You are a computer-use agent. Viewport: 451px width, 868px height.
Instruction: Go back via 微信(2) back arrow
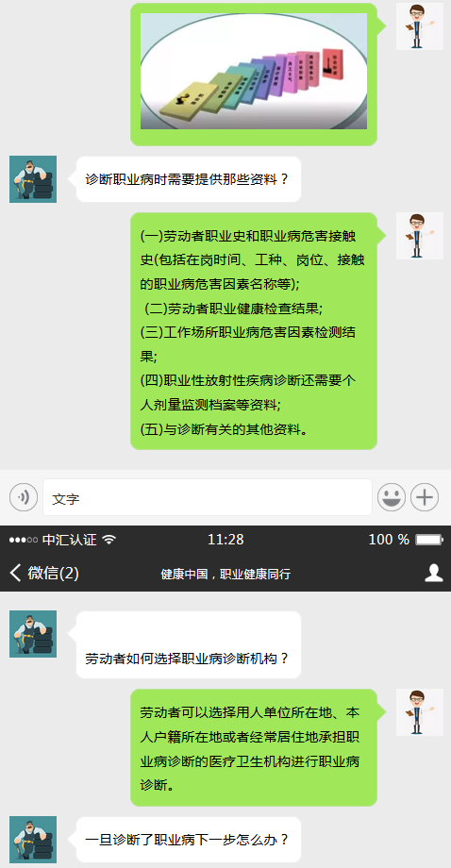click(44, 573)
